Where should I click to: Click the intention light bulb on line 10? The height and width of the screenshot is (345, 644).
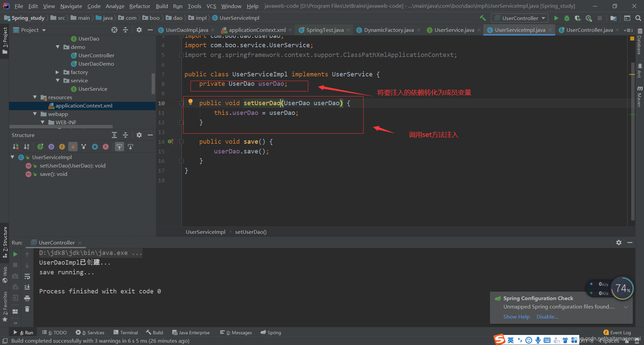pyautogui.click(x=191, y=102)
